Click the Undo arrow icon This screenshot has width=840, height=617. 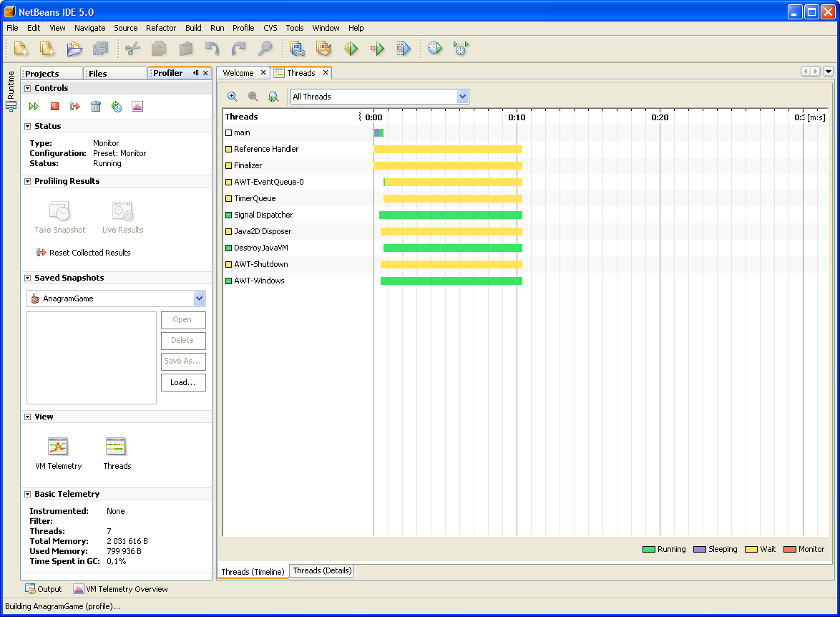pyautogui.click(x=212, y=49)
